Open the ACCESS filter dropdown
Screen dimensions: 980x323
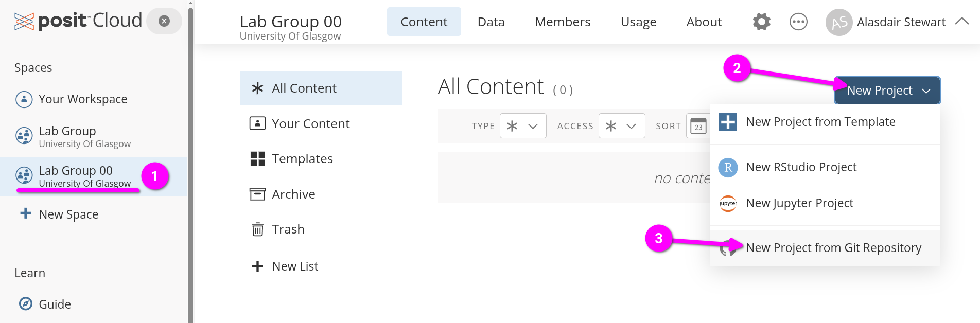tap(621, 126)
